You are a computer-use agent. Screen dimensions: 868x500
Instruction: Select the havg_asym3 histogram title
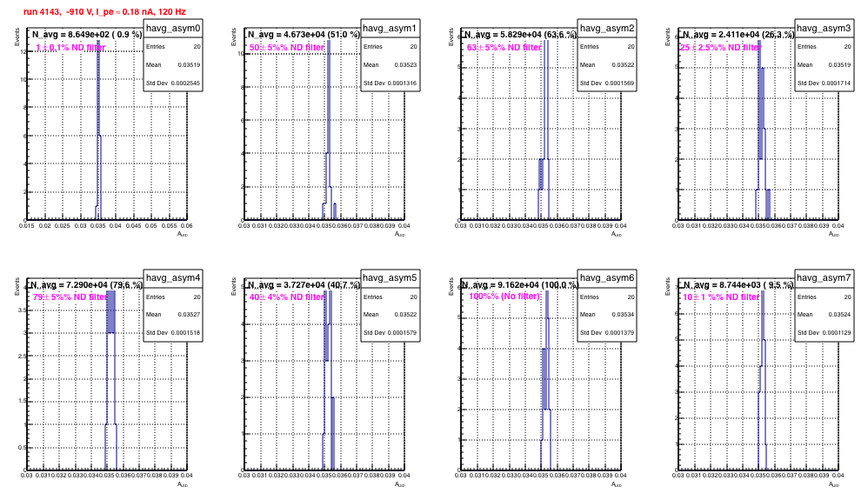pyautogui.click(x=825, y=28)
